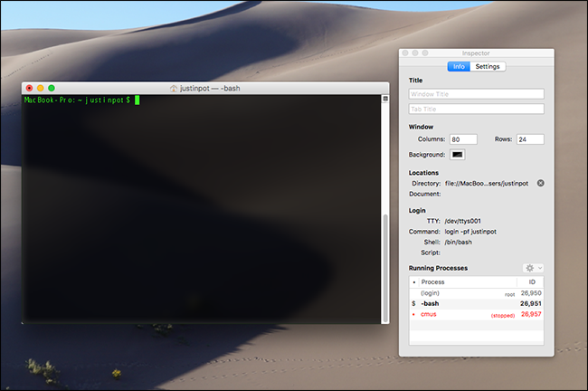Maximize the terminal with green button
This screenshot has height=391, width=588.
point(52,88)
